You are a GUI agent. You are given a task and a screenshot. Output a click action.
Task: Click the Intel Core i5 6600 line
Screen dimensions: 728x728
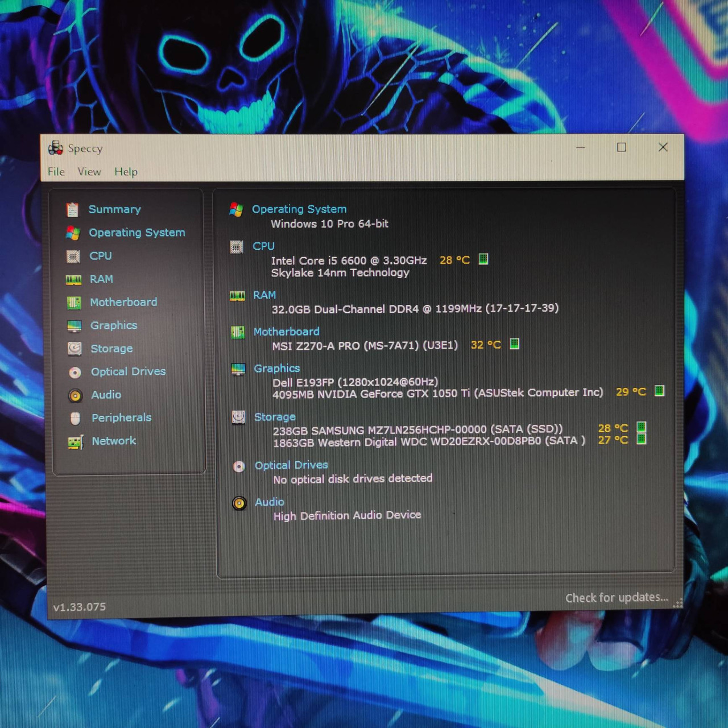tap(349, 260)
